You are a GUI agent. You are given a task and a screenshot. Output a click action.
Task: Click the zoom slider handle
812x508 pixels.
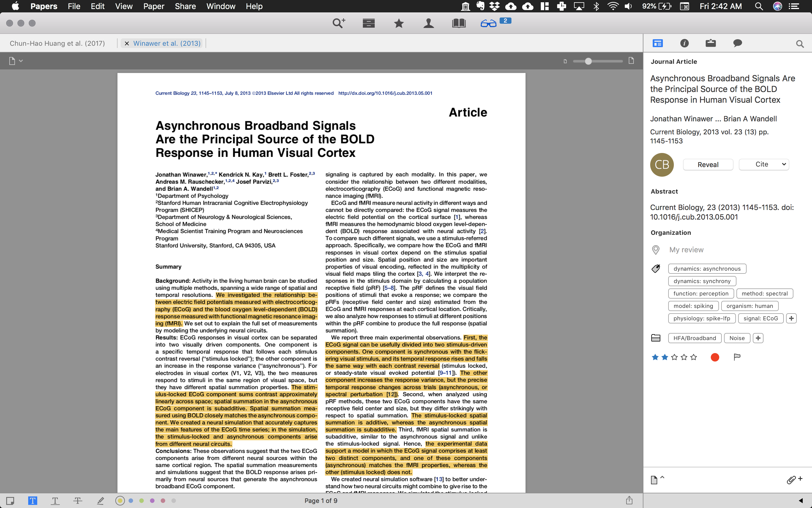(x=588, y=61)
